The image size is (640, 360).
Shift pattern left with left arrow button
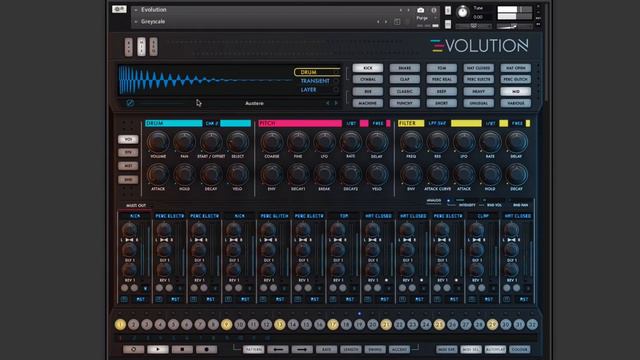coord(278,349)
